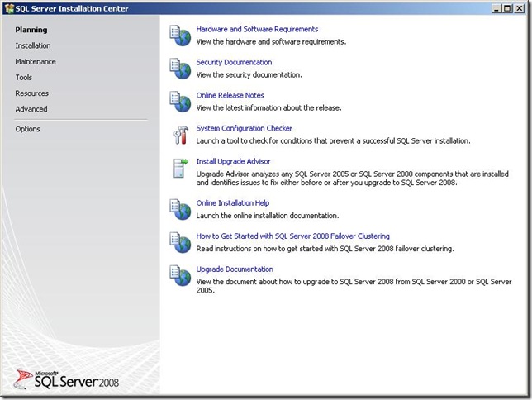The image size is (532, 400).
Task: Maximize the SQL Server Installation Center window
Action: tap(507, 8)
